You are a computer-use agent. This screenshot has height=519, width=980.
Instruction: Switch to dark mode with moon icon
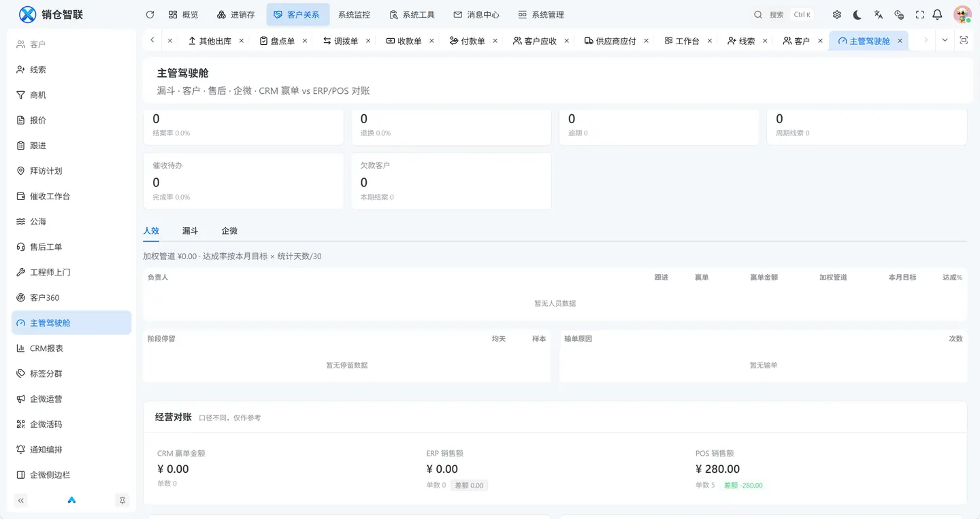point(857,14)
